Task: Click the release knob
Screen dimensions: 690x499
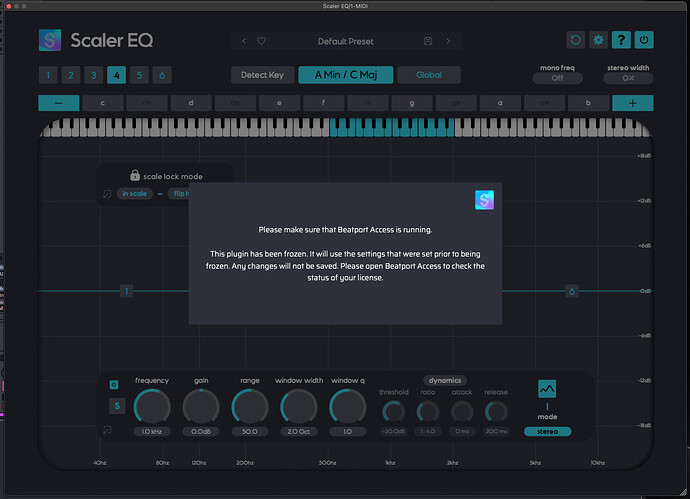Action: [496, 412]
